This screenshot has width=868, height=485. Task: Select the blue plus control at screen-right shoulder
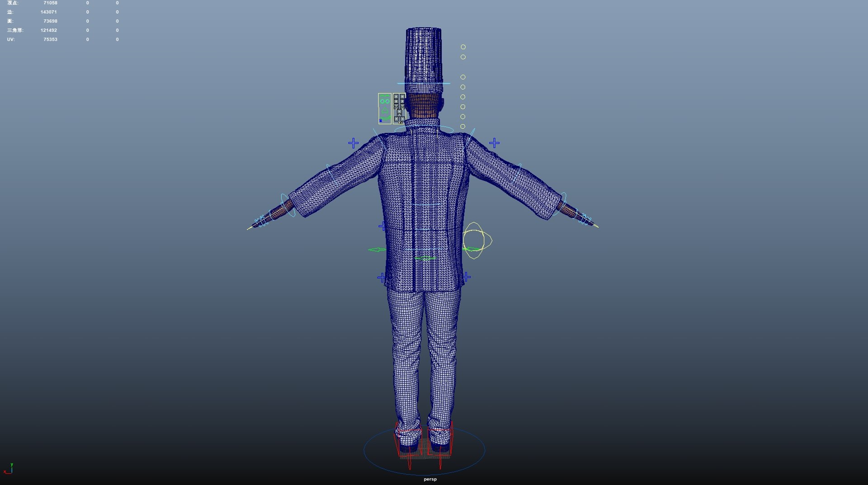[x=494, y=143]
